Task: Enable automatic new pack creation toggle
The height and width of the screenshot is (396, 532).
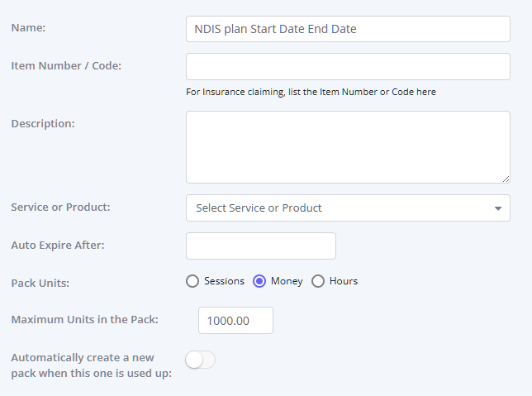Action: 200,360
